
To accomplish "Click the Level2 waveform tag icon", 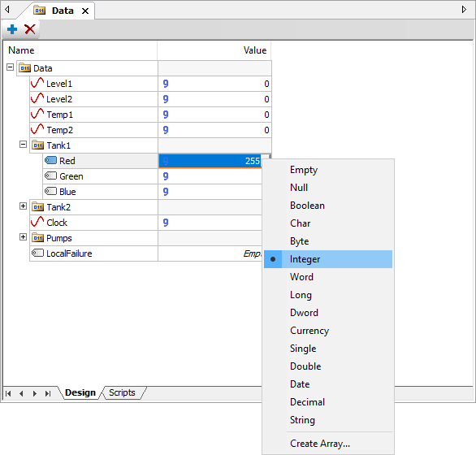I will (37, 98).
